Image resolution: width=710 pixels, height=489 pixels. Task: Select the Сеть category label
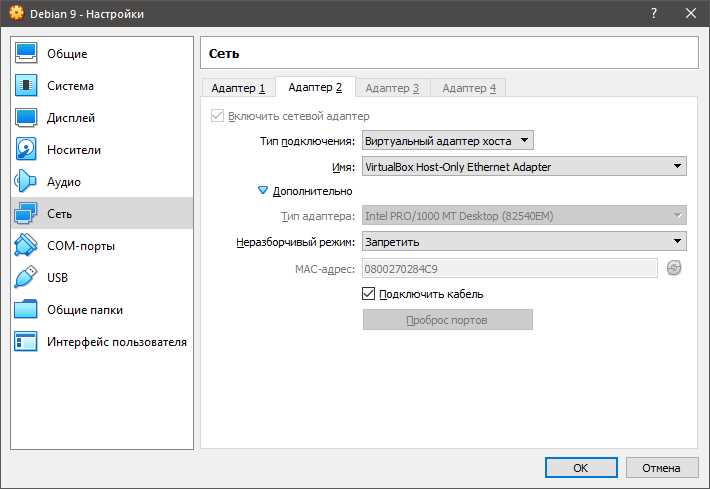[59, 214]
